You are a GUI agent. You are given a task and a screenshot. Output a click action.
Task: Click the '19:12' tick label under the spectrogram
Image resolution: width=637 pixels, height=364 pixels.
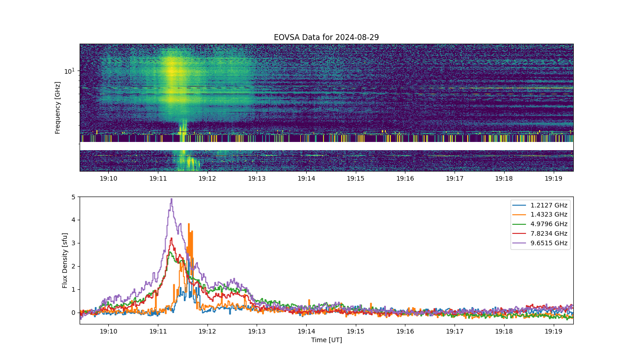[207, 178]
